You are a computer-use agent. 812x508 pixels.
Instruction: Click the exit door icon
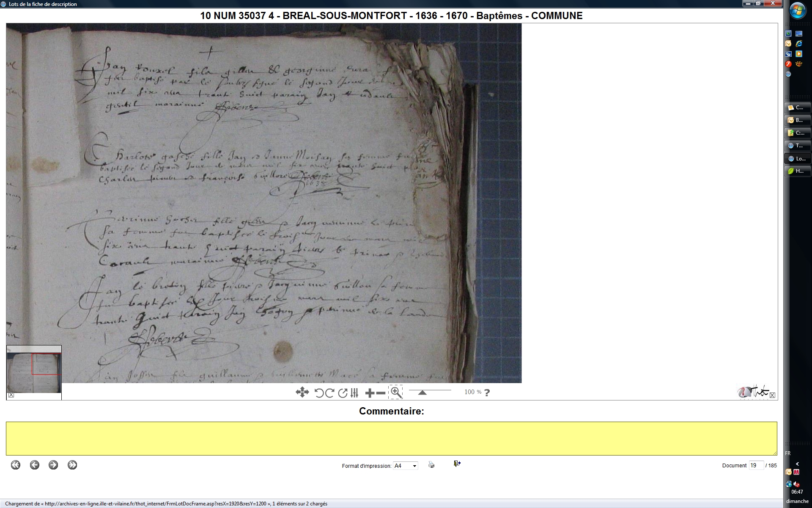(457, 464)
